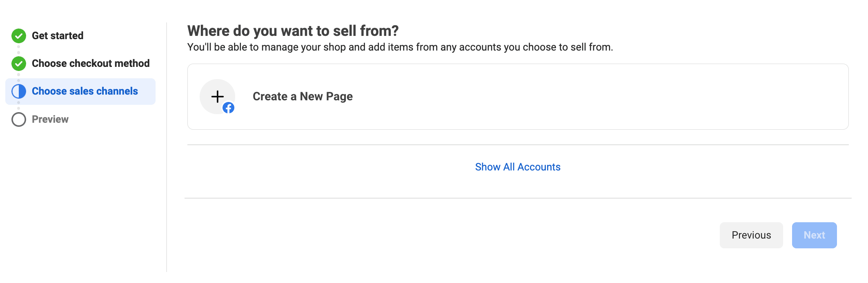
Task: Click the green checkmark beside Get started
Action: [x=19, y=36]
